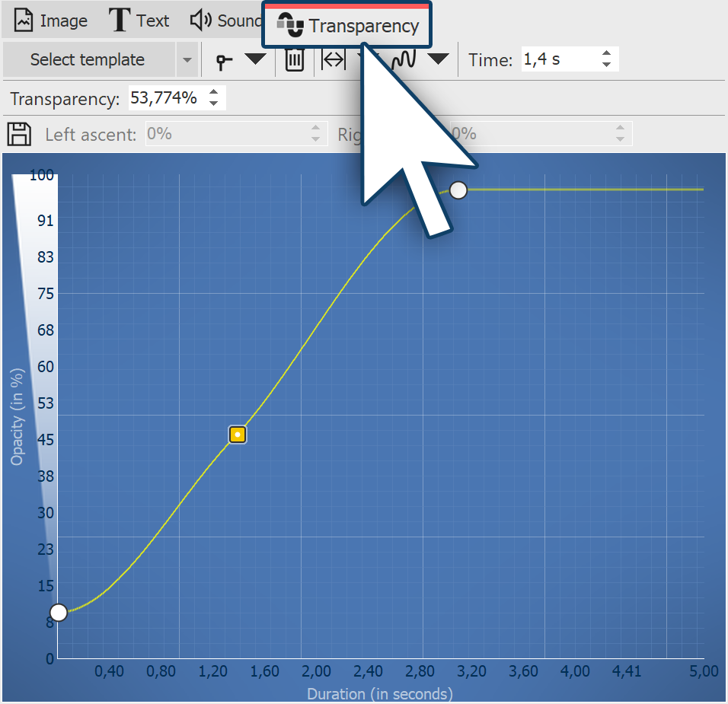
Task: Expand the Select template dropdown arrow
Action: click(187, 60)
